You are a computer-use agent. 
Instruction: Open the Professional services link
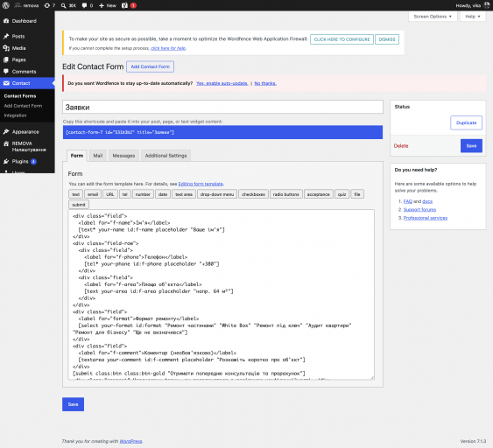[426, 218]
